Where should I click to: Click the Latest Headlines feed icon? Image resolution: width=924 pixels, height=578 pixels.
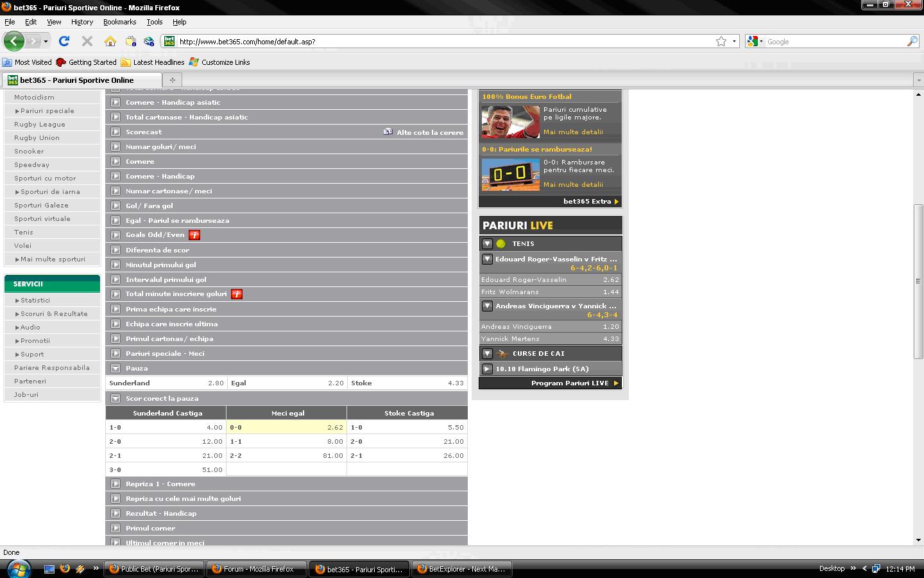[x=126, y=62]
